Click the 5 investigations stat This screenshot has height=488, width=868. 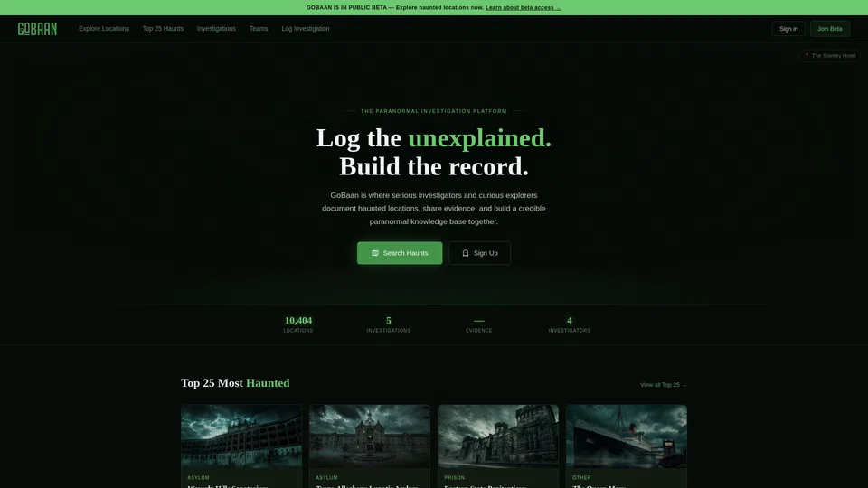(389, 324)
